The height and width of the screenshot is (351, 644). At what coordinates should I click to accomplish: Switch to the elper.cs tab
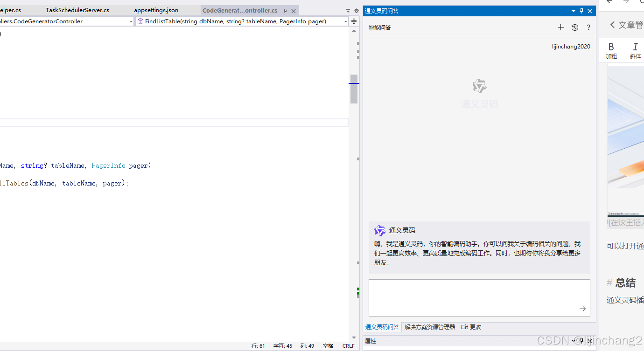click(x=10, y=10)
